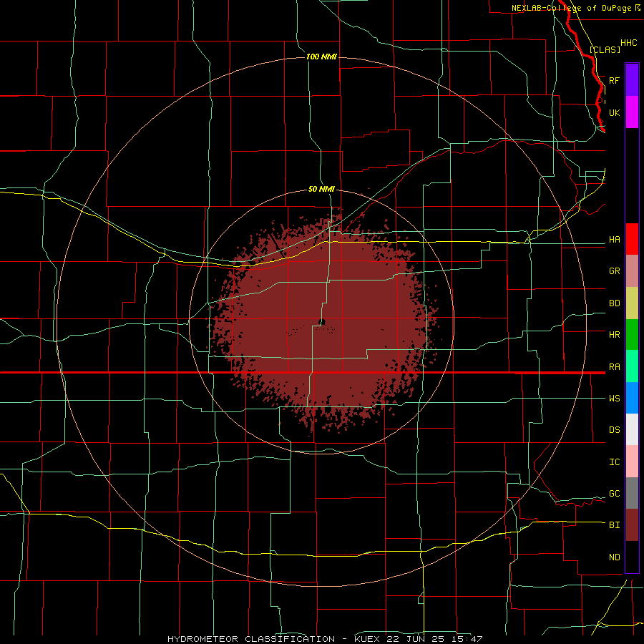Pick the white DS legend swatch
644x644 pixels.
[x=632, y=429]
